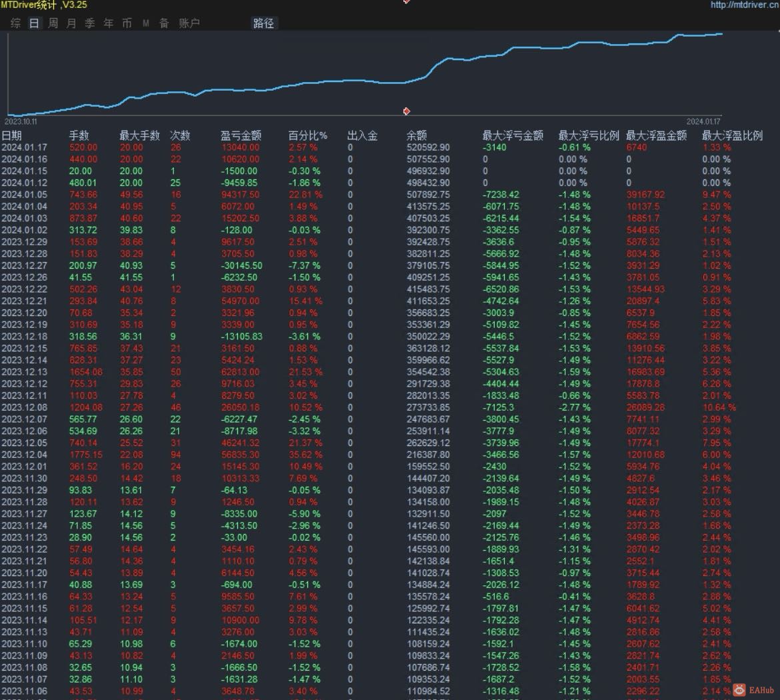The height and width of the screenshot is (700, 780).
Task: Click the 最大浮亏金额 column header
Action: [x=513, y=135]
